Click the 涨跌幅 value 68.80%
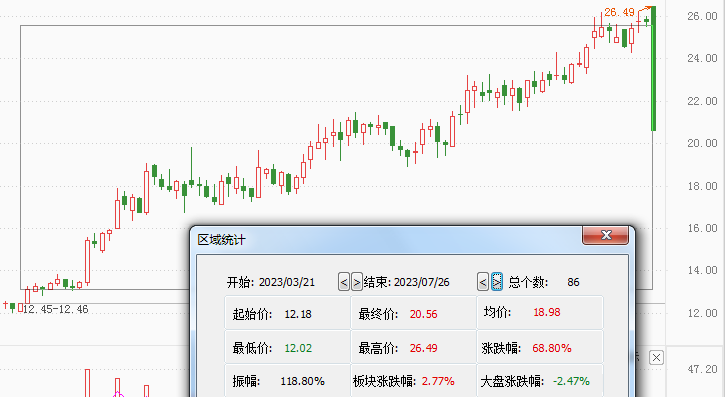 (x=552, y=348)
